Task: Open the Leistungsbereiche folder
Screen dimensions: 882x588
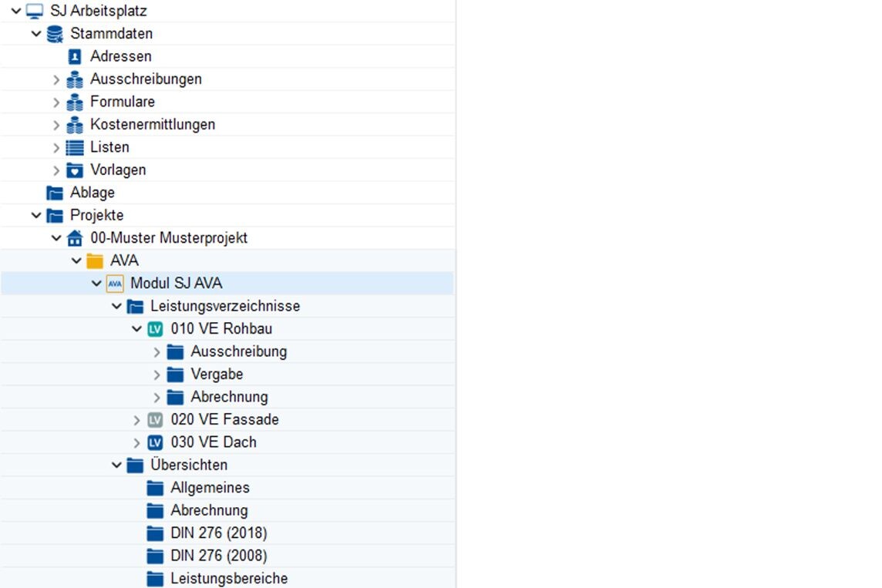Action: pyautogui.click(x=229, y=579)
